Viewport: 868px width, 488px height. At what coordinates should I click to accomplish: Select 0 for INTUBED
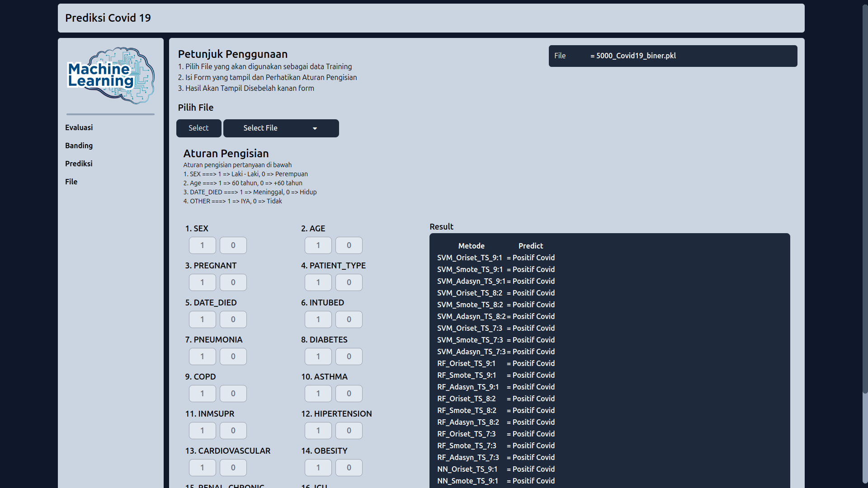pos(349,319)
